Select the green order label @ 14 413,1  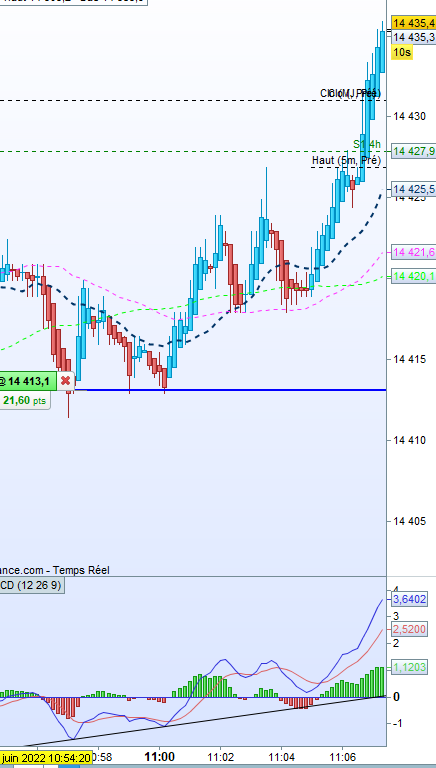[x=28, y=381]
